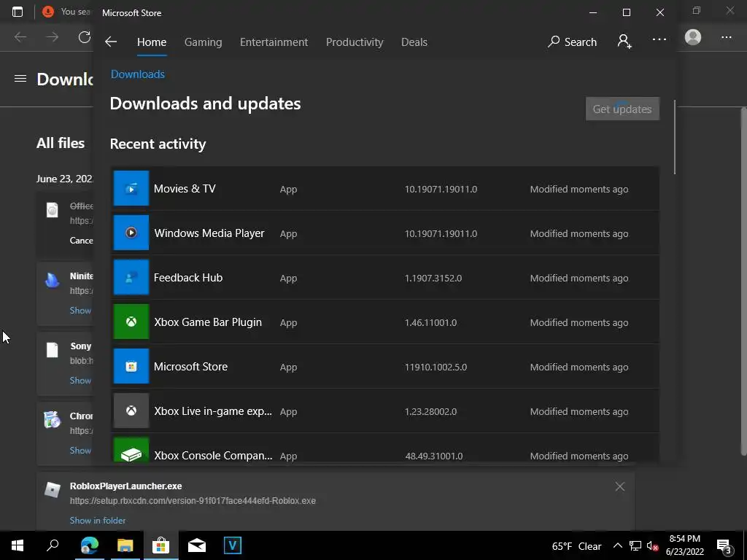747x560 pixels.
Task: Open the Store's See more menu
Action: click(659, 40)
